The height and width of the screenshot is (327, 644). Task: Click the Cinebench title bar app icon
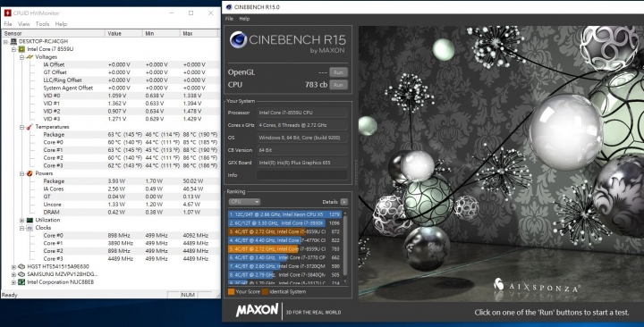(x=229, y=7)
